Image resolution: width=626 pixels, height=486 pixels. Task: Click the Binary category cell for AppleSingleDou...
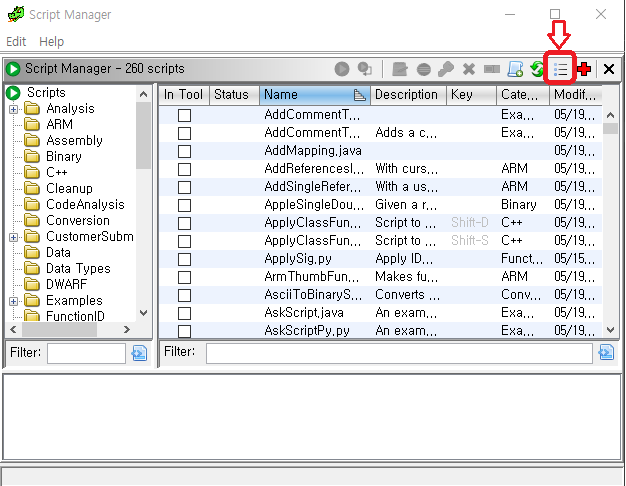pyautogui.click(x=519, y=204)
